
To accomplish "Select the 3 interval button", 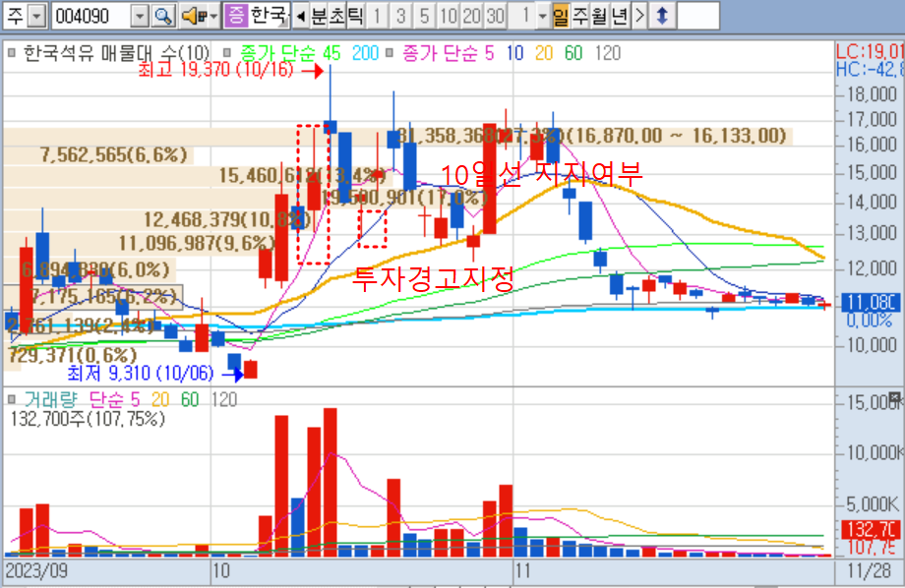I will pyautogui.click(x=401, y=16).
